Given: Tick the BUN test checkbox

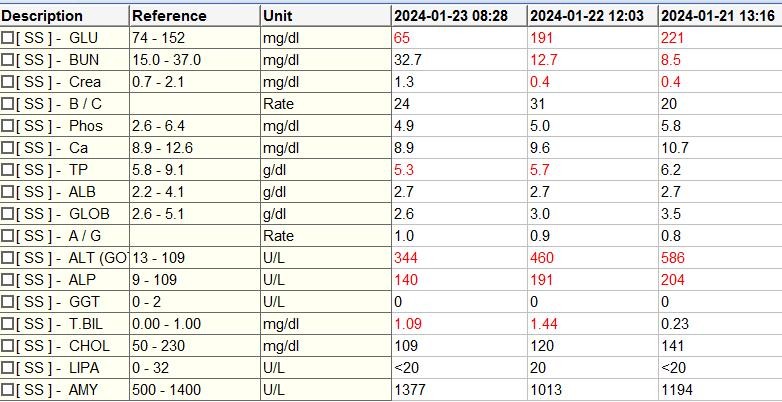Looking at the screenshot, I should pos(7,60).
